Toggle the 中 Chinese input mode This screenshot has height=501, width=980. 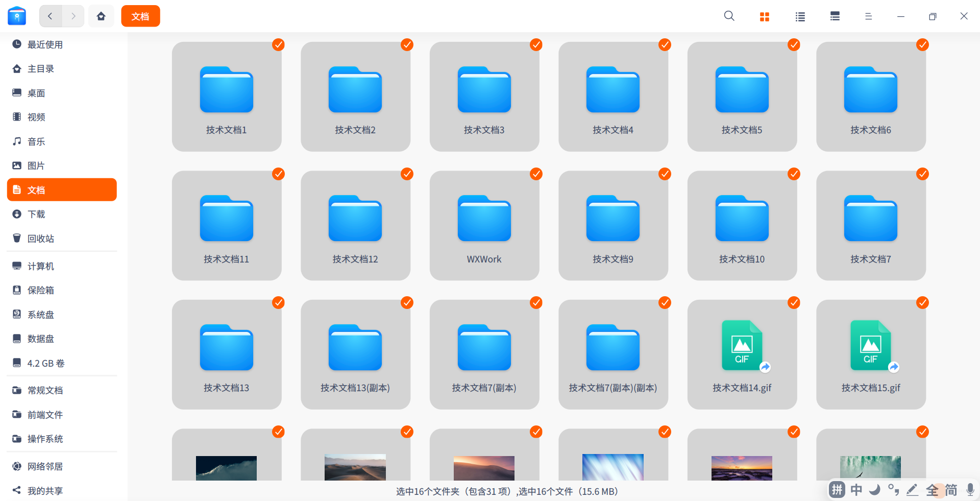click(856, 490)
